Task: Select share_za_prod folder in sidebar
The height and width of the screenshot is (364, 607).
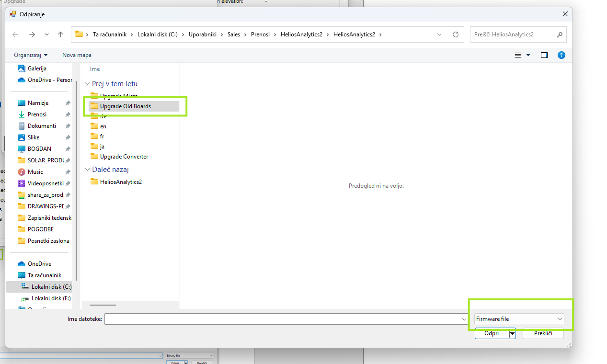Action: [x=41, y=195]
